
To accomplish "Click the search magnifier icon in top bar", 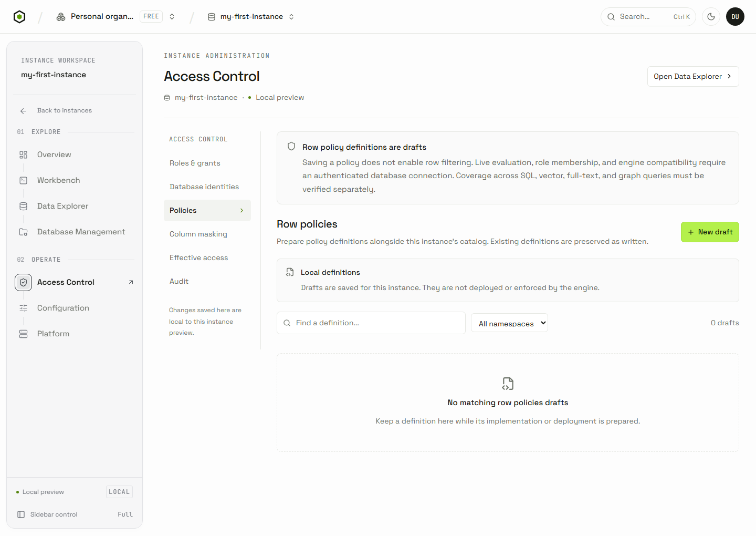I will tap(611, 17).
